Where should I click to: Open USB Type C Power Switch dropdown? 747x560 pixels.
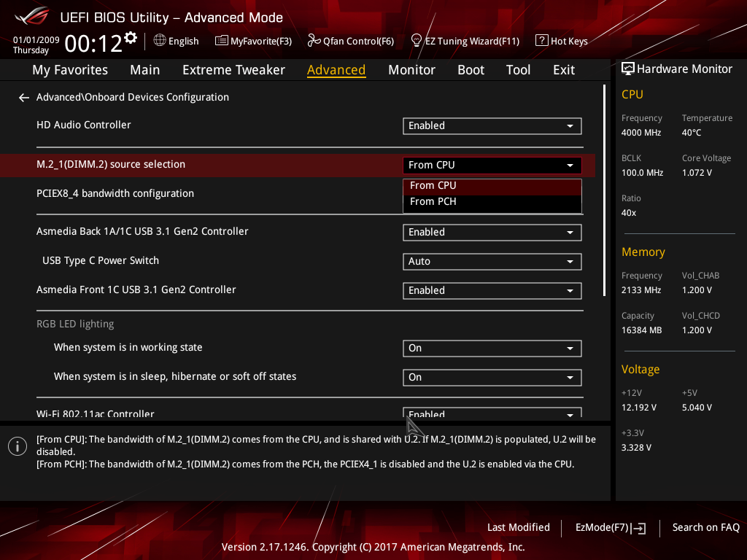(492, 262)
